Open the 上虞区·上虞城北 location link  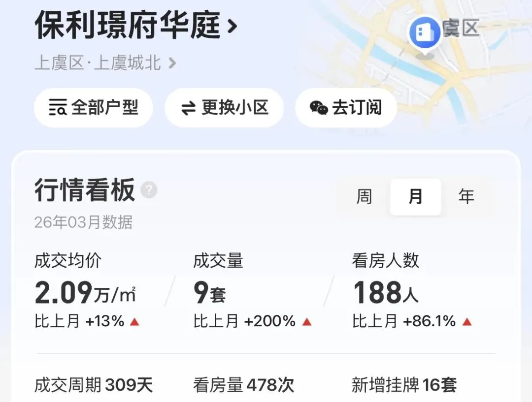[x=105, y=63]
